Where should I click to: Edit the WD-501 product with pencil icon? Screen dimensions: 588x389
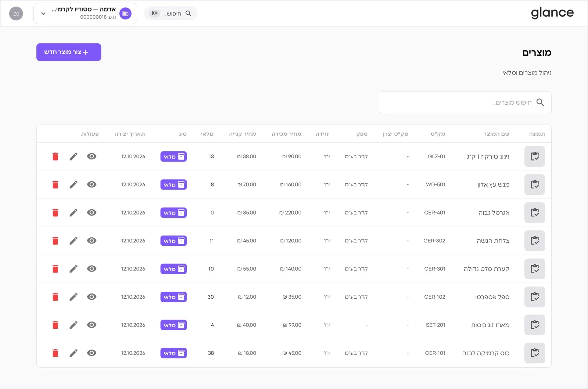73,184
